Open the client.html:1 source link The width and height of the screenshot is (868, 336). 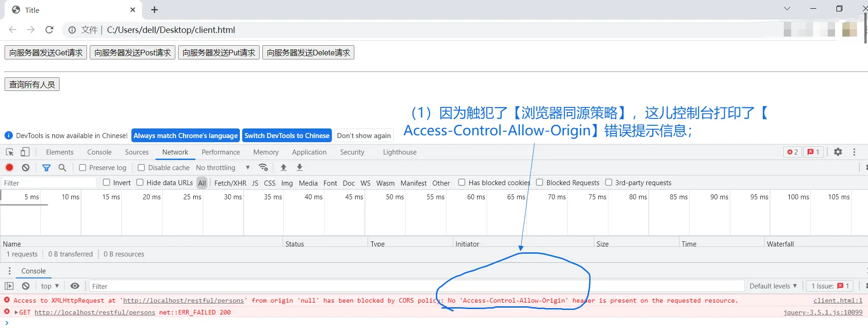click(837, 300)
